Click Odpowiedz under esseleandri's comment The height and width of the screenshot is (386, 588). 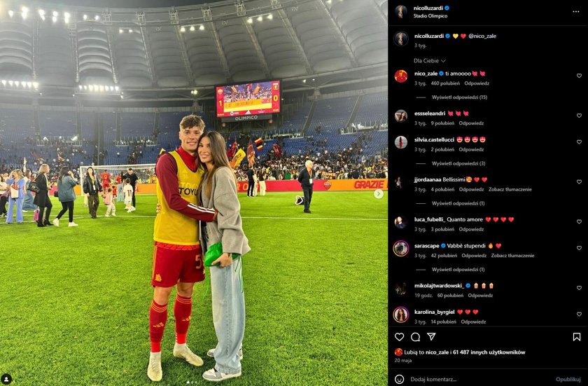(x=471, y=123)
